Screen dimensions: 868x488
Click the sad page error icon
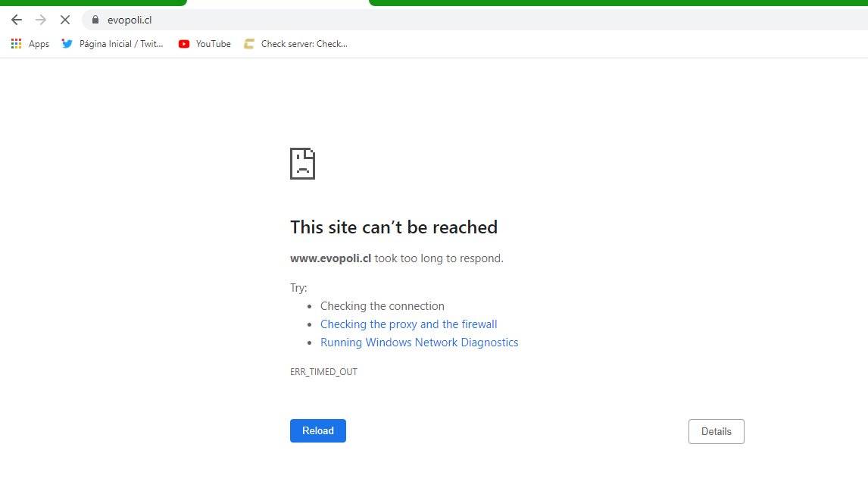[302, 164]
